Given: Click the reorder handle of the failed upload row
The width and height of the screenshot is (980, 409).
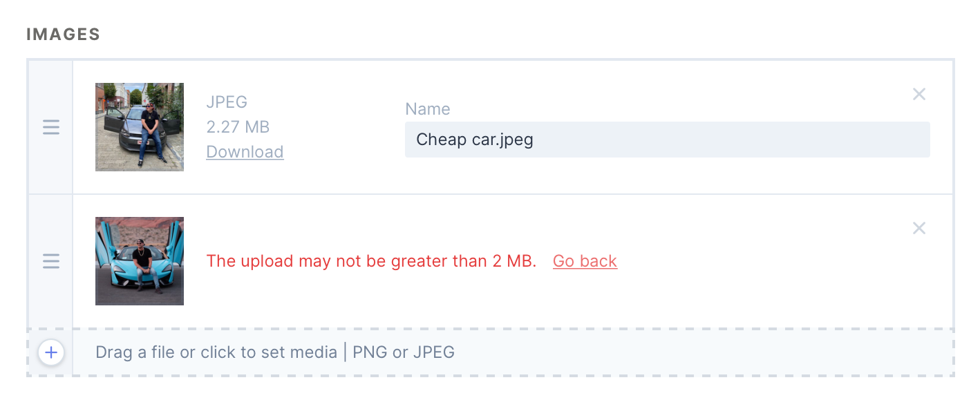Looking at the screenshot, I should [51, 261].
